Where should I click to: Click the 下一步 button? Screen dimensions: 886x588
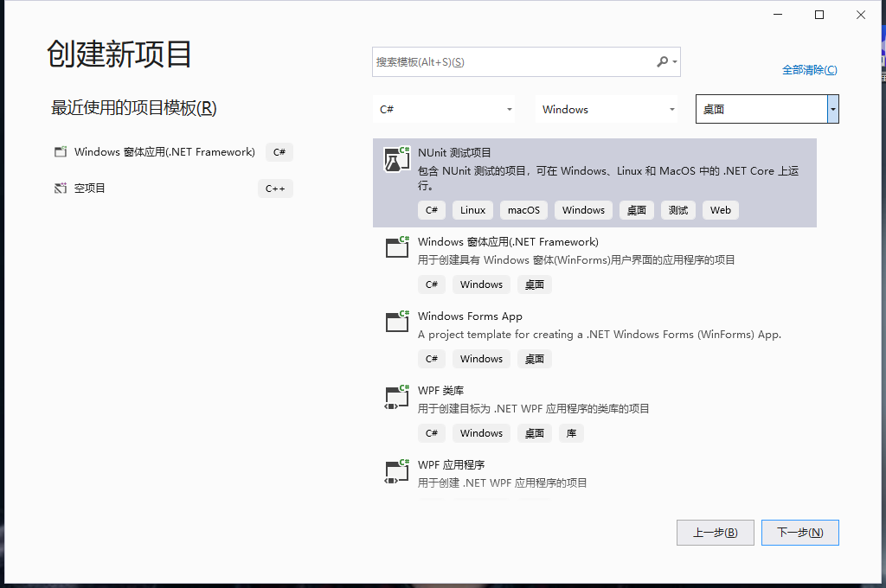click(x=799, y=532)
